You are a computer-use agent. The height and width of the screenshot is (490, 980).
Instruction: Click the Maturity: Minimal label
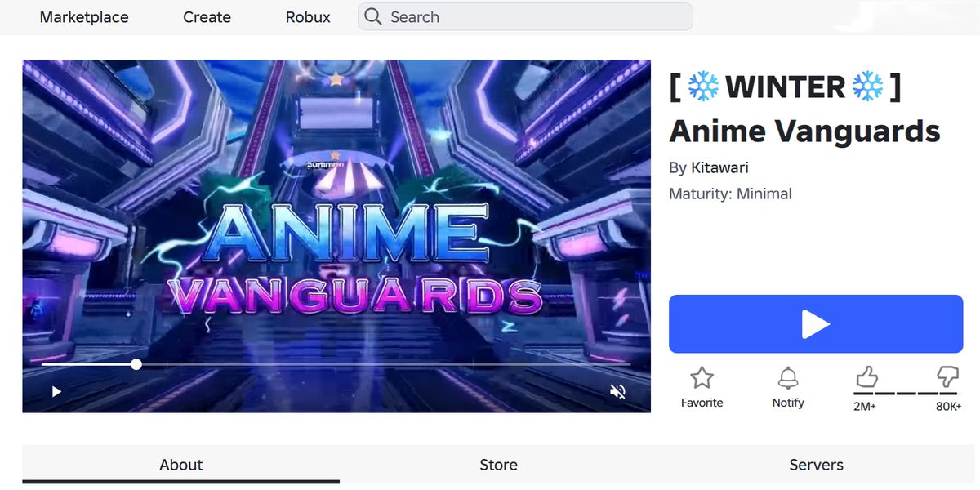point(730,194)
